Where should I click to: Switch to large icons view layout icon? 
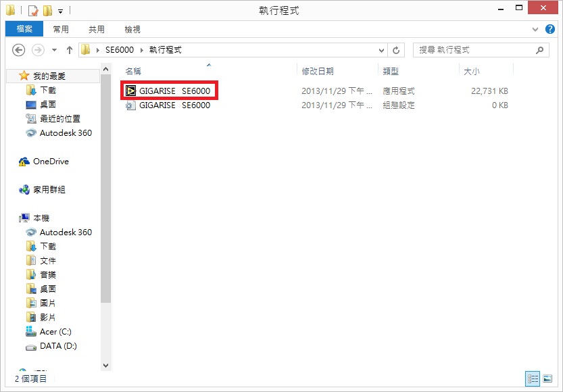pyautogui.click(x=547, y=378)
